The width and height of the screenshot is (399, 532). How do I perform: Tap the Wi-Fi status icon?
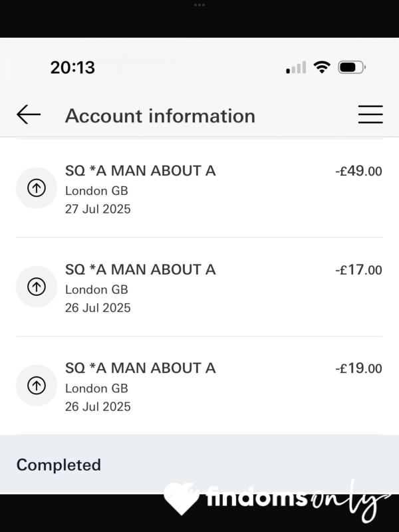(322, 67)
